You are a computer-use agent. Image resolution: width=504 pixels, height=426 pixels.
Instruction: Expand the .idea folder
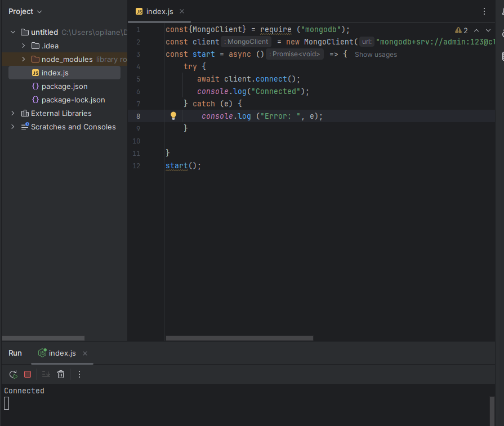pyautogui.click(x=24, y=46)
